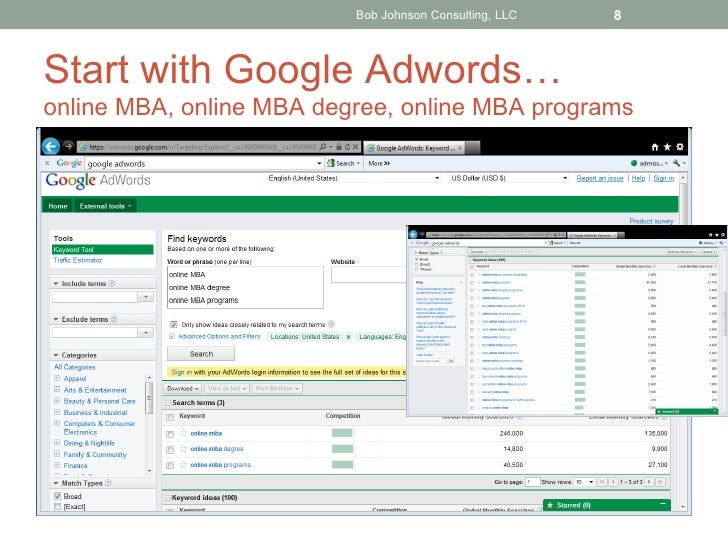
Task: Click help icon next to closely related option
Action: [331, 324]
